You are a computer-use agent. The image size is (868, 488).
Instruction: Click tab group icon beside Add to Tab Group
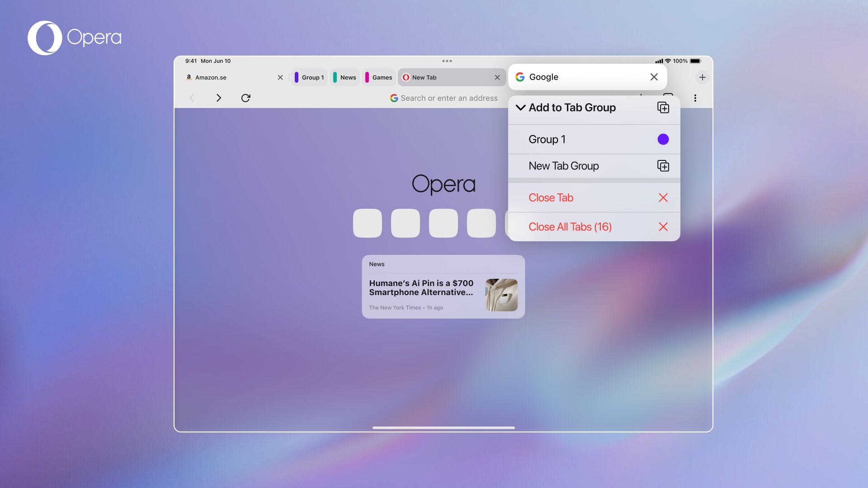(663, 108)
